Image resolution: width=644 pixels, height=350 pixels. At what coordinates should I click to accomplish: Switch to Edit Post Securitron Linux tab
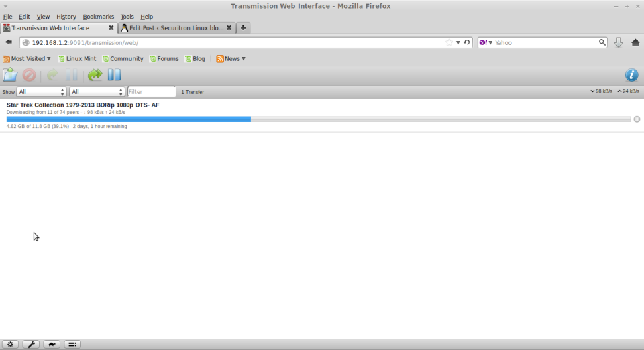(176, 28)
